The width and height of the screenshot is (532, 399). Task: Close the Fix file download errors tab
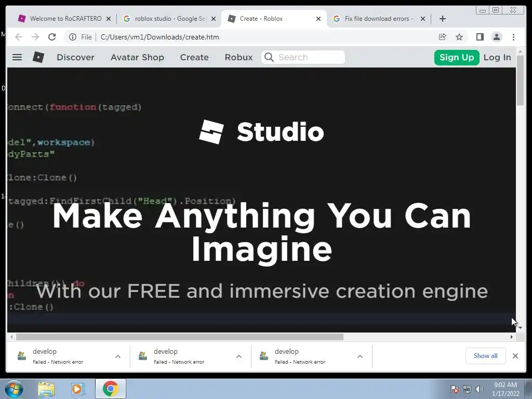click(423, 19)
